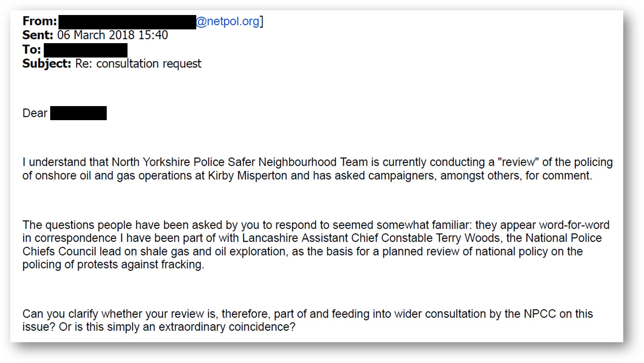Click the redacted recipient in the To field
The width and height of the screenshot is (644, 363).
tap(86, 50)
